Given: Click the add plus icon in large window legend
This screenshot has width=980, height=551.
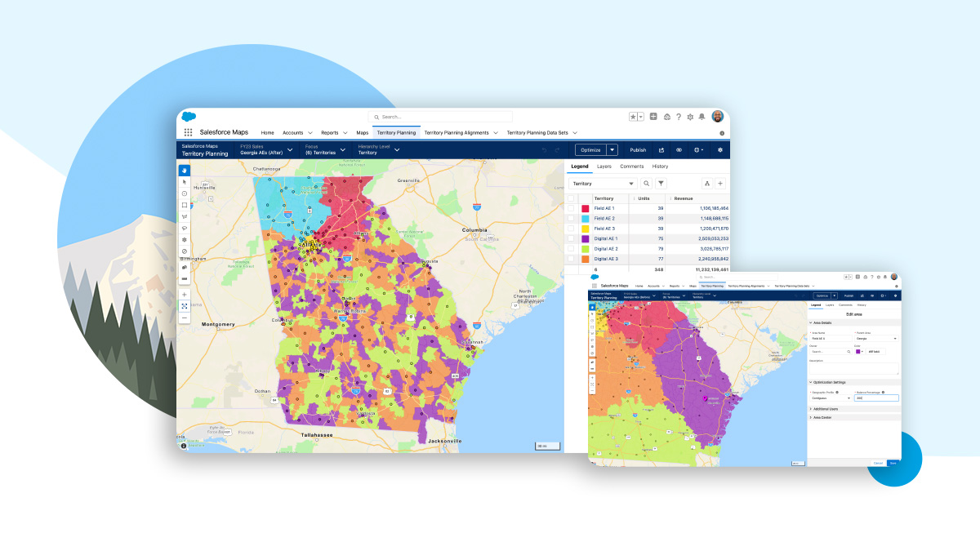Looking at the screenshot, I should (719, 184).
